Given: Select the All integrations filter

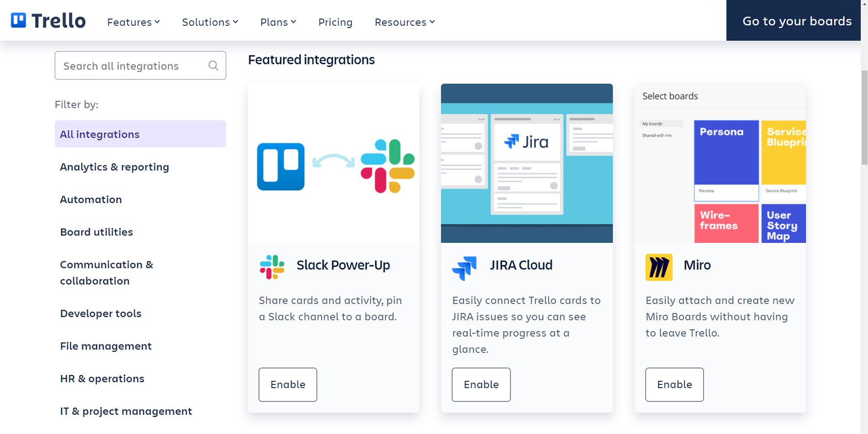Looking at the screenshot, I should point(140,134).
